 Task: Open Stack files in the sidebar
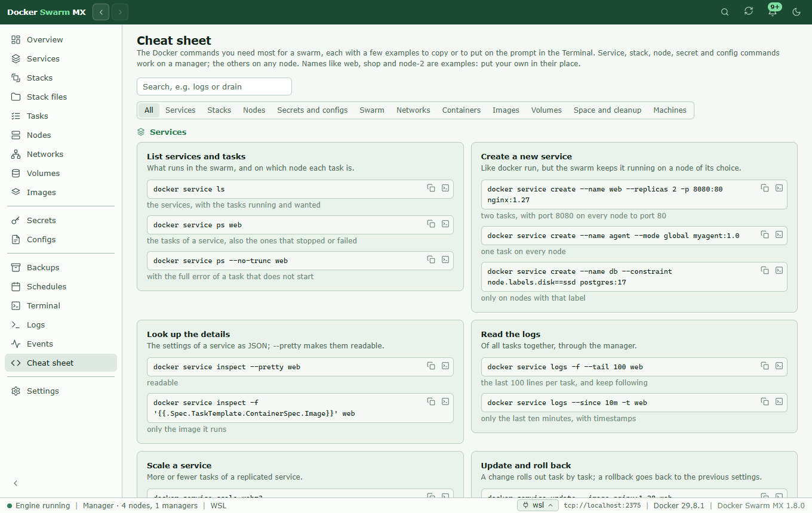[61, 97]
